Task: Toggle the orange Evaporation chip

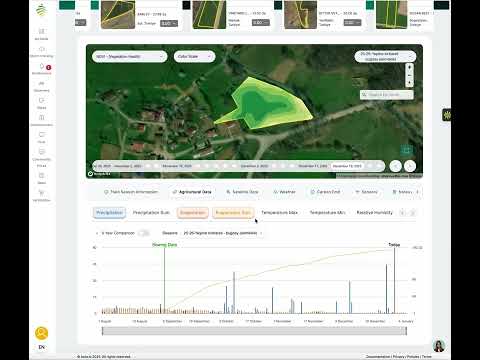Action: [193, 213]
